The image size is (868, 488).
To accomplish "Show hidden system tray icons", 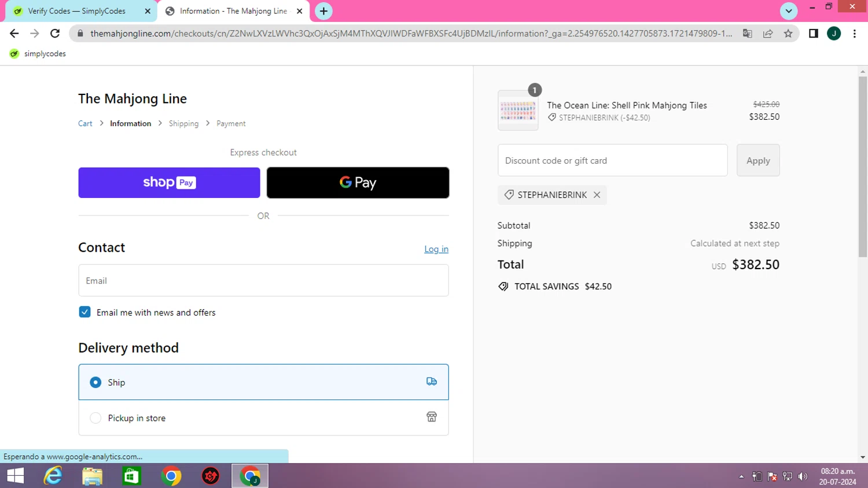I will tap(741, 476).
